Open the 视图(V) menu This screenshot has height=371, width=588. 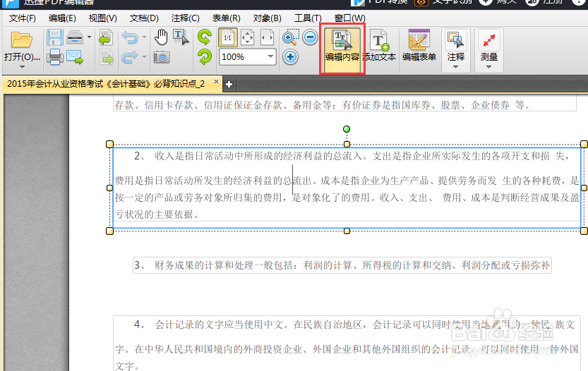pos(103,18)
